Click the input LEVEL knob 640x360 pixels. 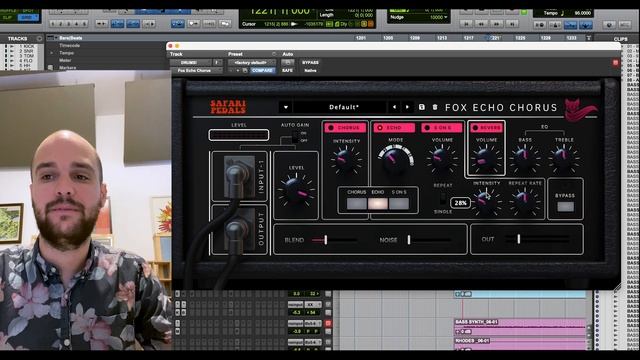296,190
